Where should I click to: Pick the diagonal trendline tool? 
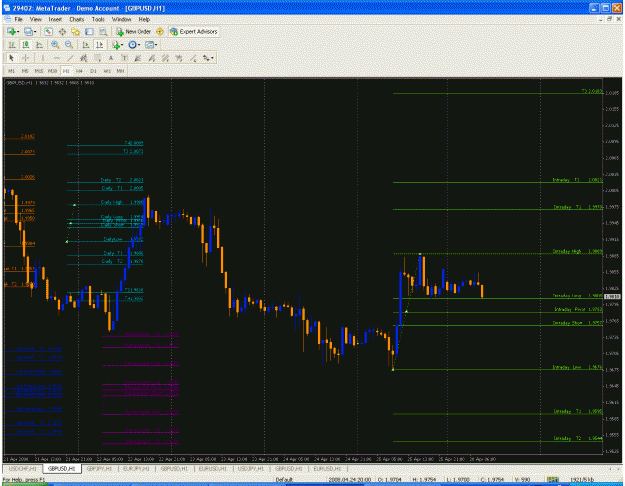click(70, 58)
